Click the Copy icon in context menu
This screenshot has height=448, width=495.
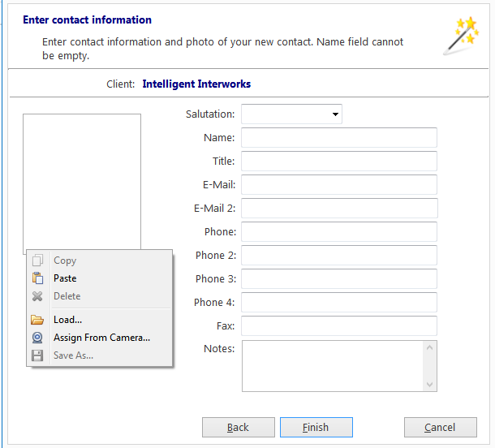tap(37, 261)
